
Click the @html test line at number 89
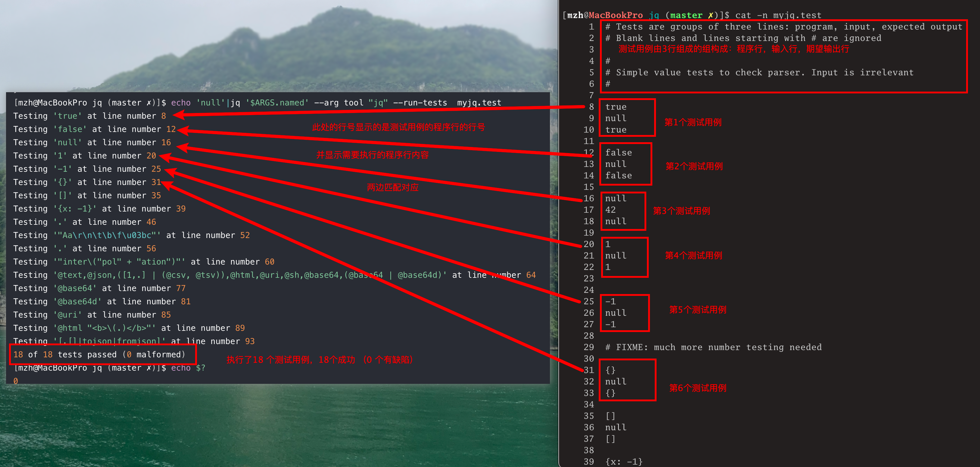point(129,328)
